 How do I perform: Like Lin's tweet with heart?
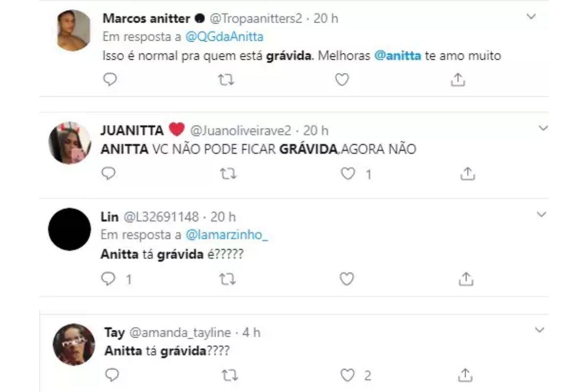pos(347,279)
